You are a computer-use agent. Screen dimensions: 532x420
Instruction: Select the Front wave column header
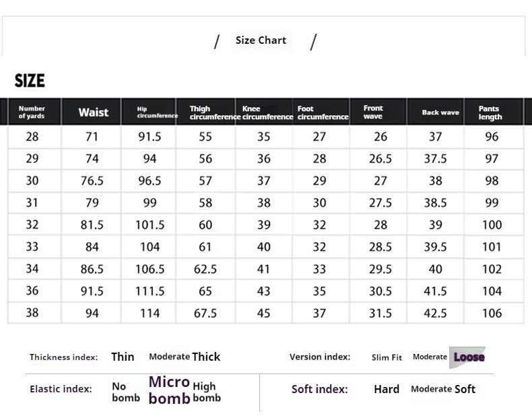(373, 112)
